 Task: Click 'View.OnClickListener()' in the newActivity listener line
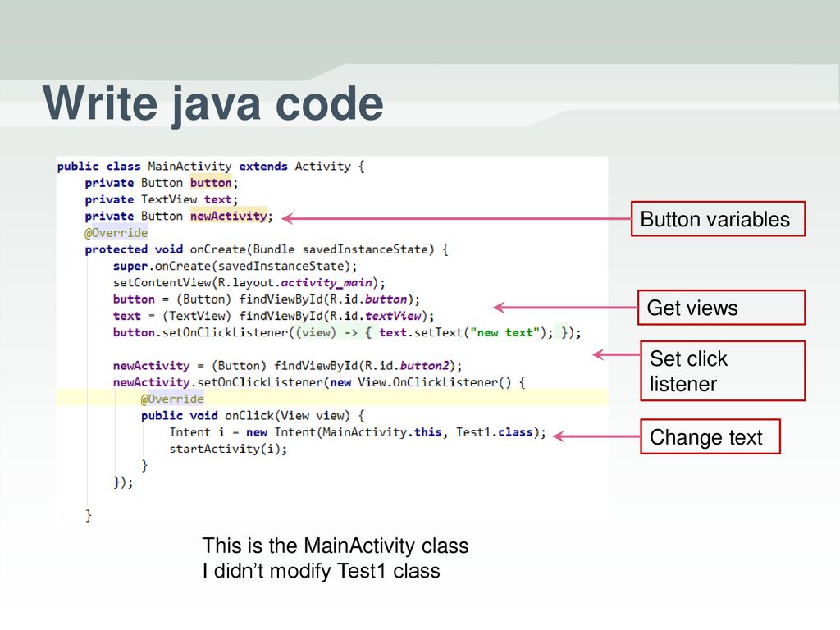435,382
